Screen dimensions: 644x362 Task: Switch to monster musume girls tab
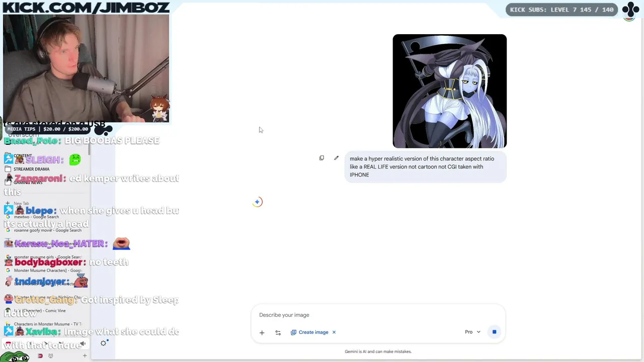pyautogui.click(x=47, y=257)
